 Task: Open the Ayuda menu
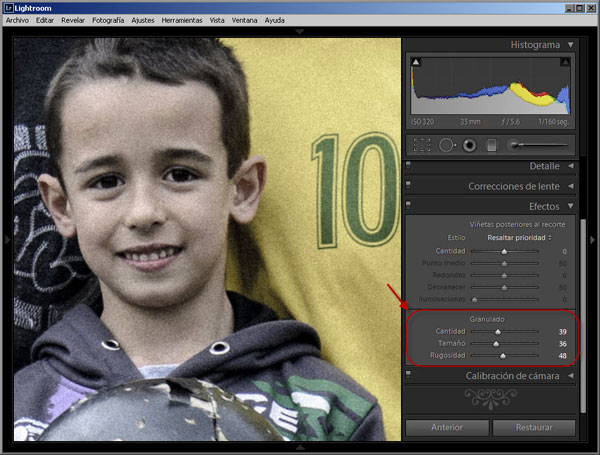coord(274,20)
